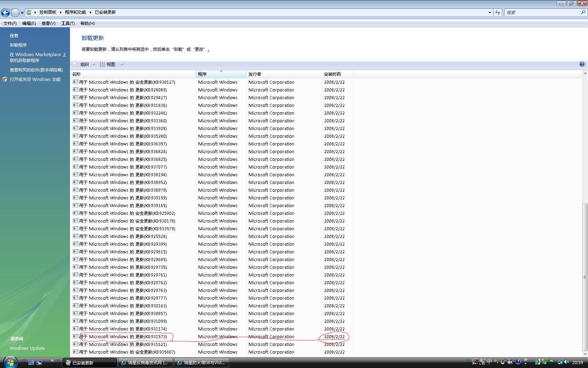
Task: Click Switch between windows quick launch icon
Action: tap(39, 363)
